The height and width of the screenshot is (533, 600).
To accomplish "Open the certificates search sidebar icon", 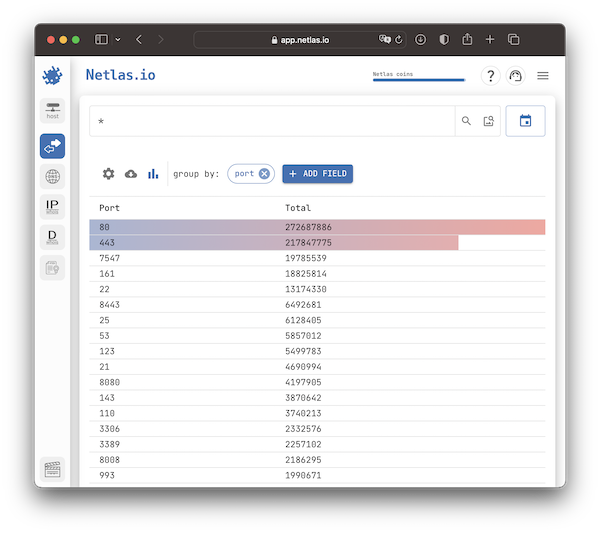I will (52, 266).
